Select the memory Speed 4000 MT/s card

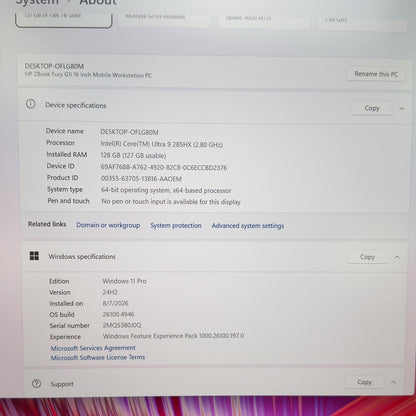pyautogui.click(x=264, y=21)
